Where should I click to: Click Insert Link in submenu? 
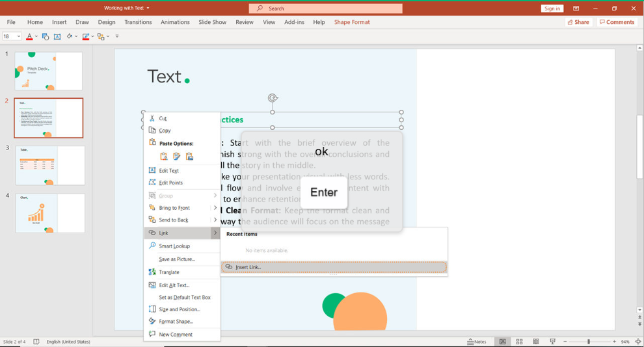[x=334, y=267]
